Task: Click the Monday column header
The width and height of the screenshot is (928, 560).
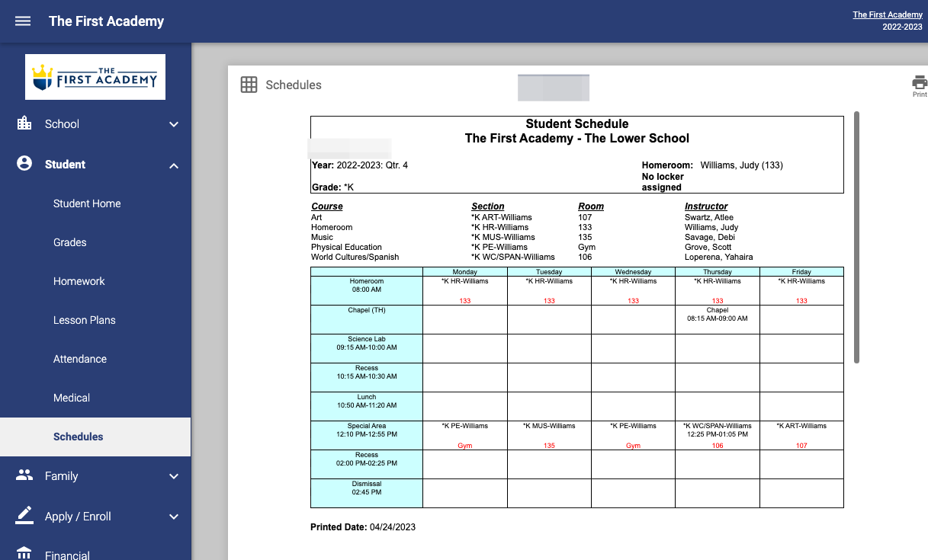Action: (465, 272)
